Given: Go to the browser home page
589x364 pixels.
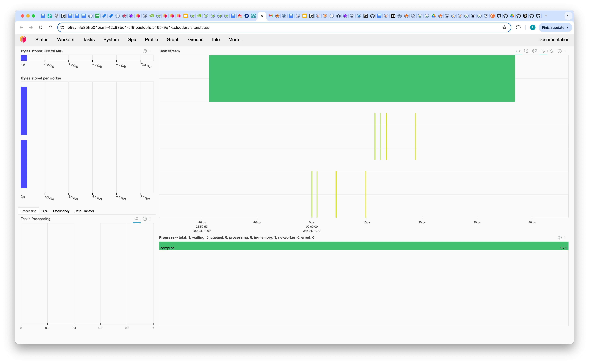Looking at the screenshot, I should (50, 27).
